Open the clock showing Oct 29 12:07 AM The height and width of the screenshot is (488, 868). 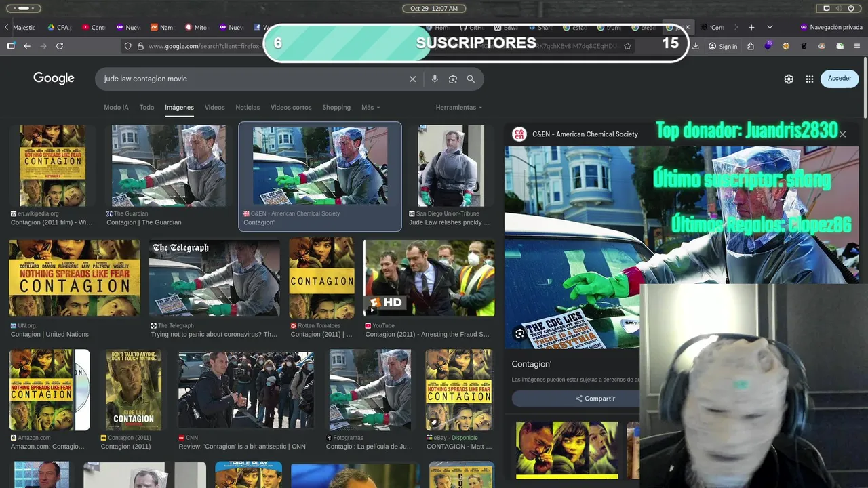coord(434,8)
